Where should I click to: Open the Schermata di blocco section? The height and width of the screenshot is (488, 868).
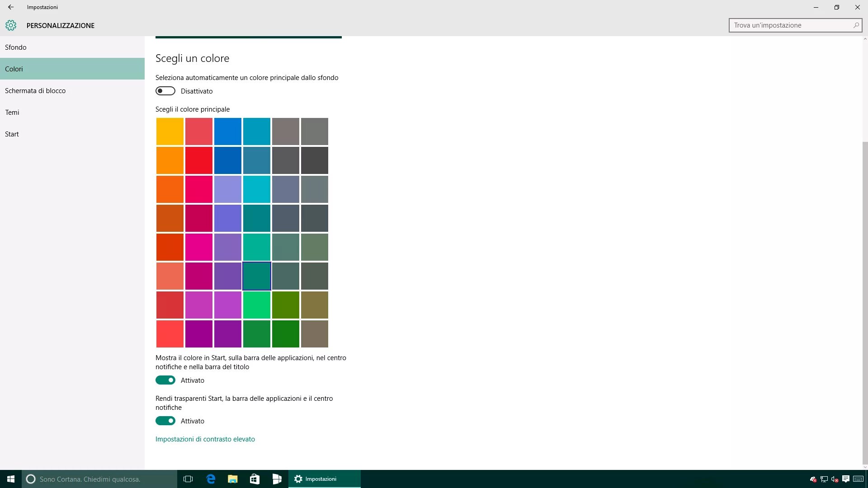point(35,91)
